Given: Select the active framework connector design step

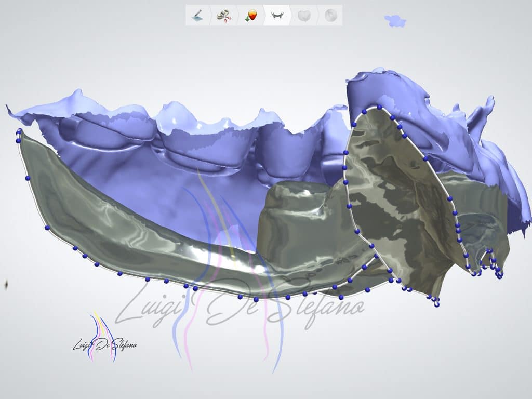Looking at the screenshot, I should 276,16.
